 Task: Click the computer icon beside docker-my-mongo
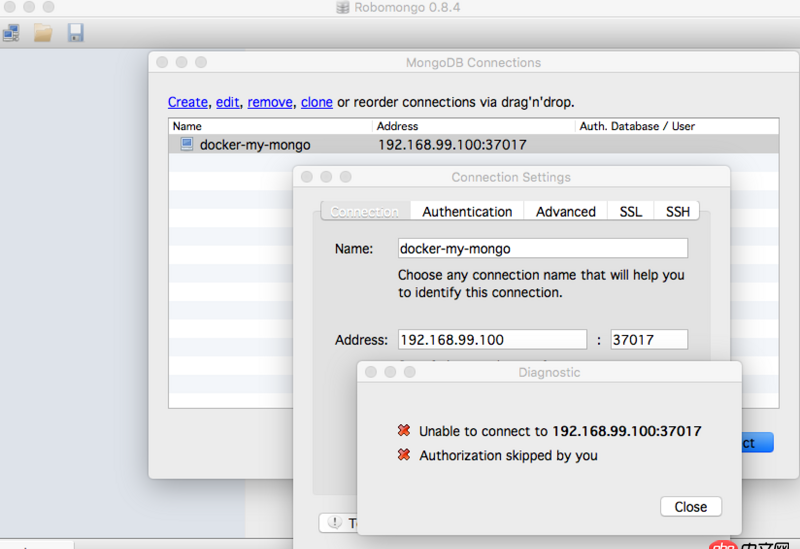(187, 144)
